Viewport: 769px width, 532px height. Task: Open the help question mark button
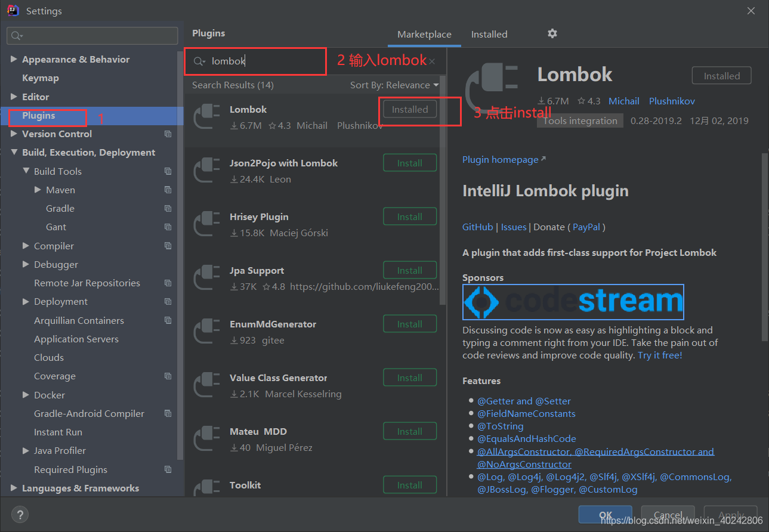click(x=20, y=514)
